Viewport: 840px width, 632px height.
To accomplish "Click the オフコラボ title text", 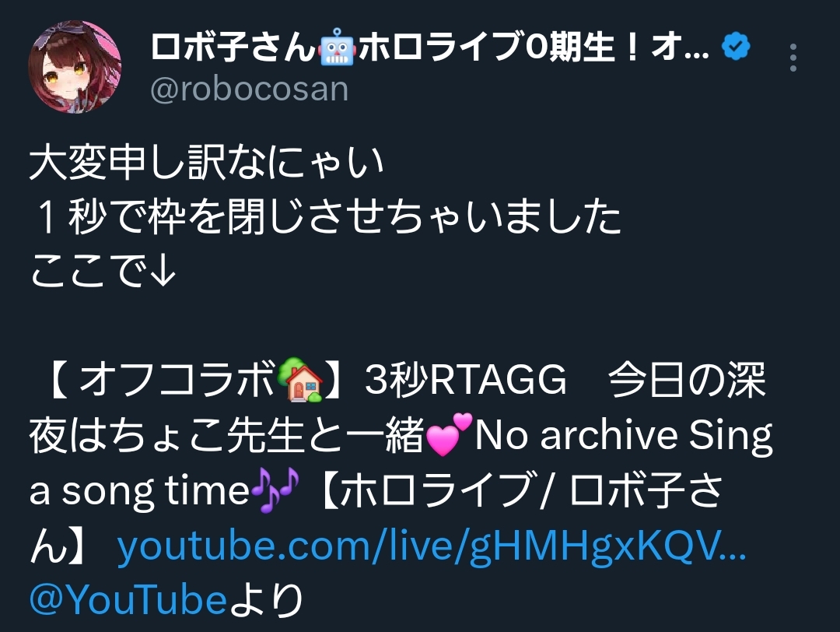I will coord(177,380).
